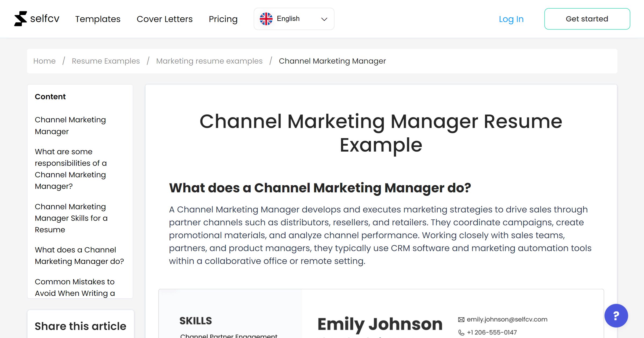Screen dimensions: 644x338
Task: Click the Emily Johnson name in resume preview
Action: [x=380, y=324]
